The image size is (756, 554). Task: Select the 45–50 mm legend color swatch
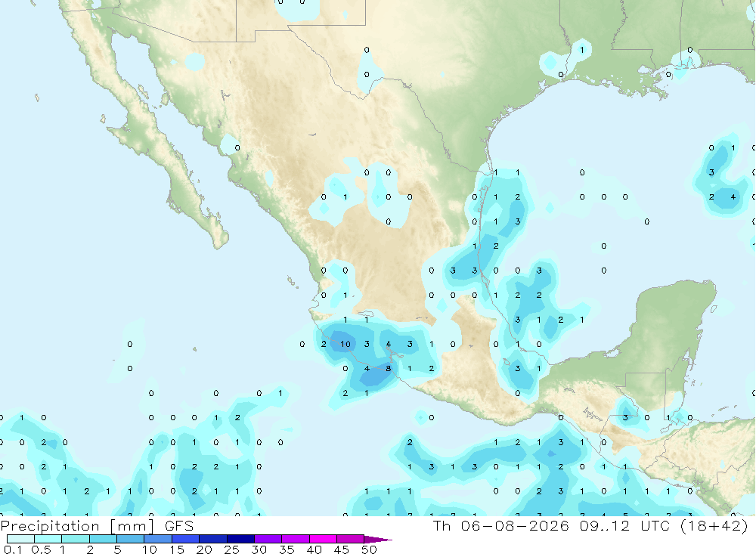[351, 539]
